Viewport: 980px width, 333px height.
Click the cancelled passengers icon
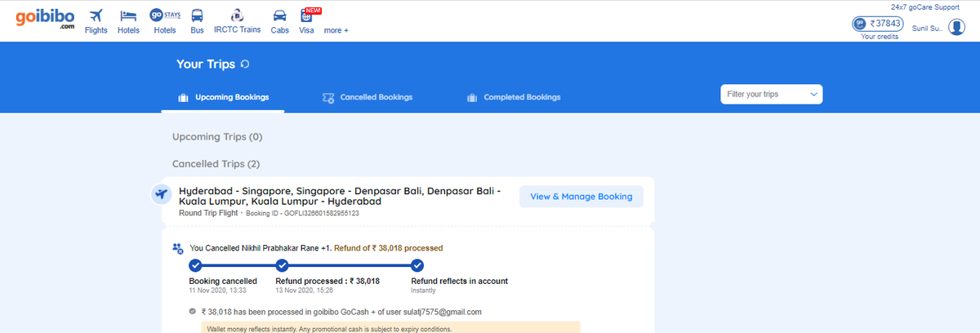pyautogui.click(x=177, y=247)
